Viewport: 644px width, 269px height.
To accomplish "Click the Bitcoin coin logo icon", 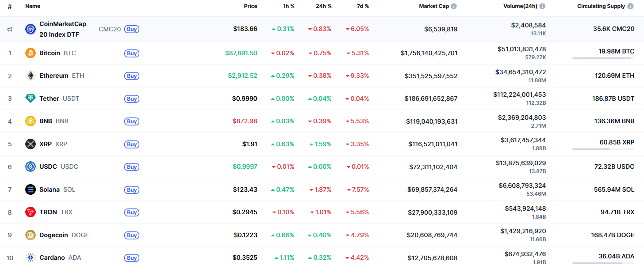I will (x=31, y=53).
